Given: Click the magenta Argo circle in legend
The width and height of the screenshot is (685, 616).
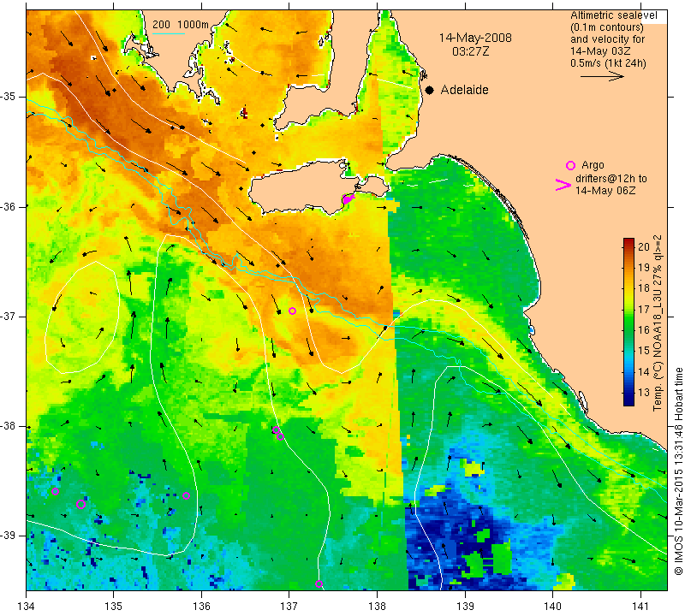Looking at the screenshot, I should [570, 165].
